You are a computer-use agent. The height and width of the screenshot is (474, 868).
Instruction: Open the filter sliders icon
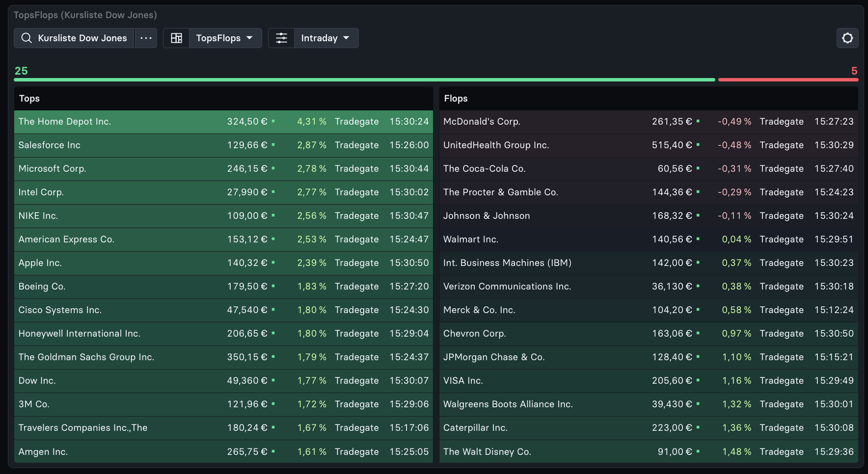pos(281,38)
